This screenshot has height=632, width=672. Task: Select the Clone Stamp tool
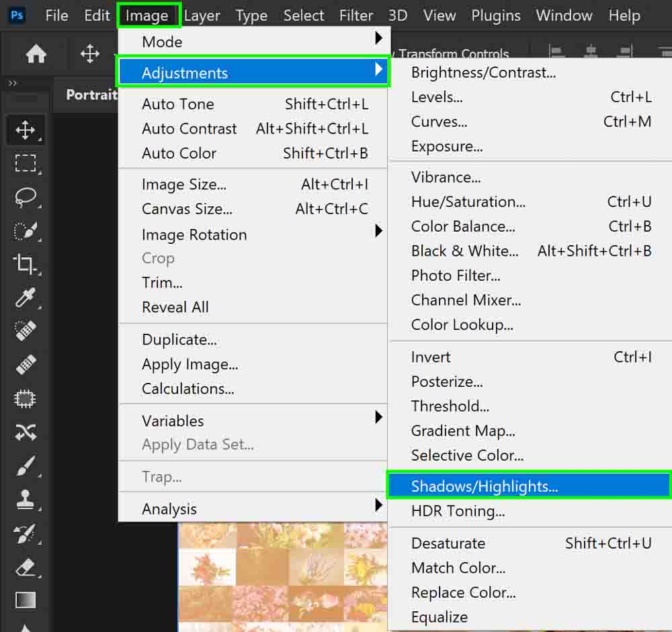26,500
